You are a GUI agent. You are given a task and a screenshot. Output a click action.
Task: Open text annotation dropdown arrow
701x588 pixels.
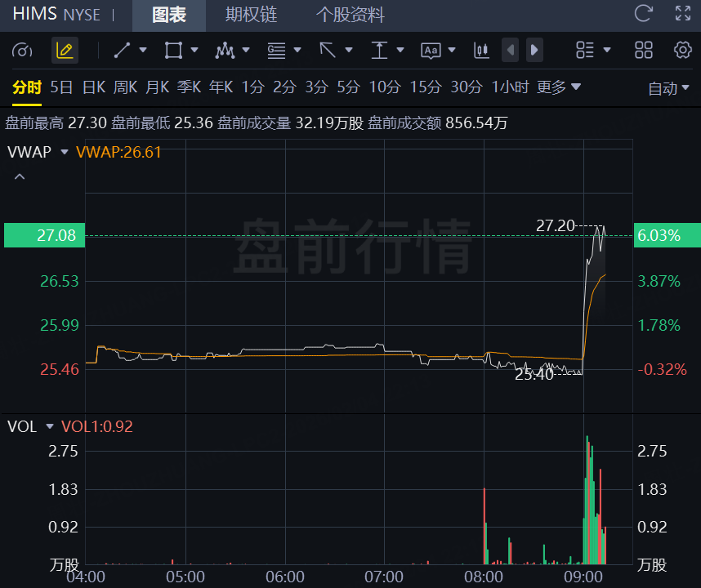452,50
